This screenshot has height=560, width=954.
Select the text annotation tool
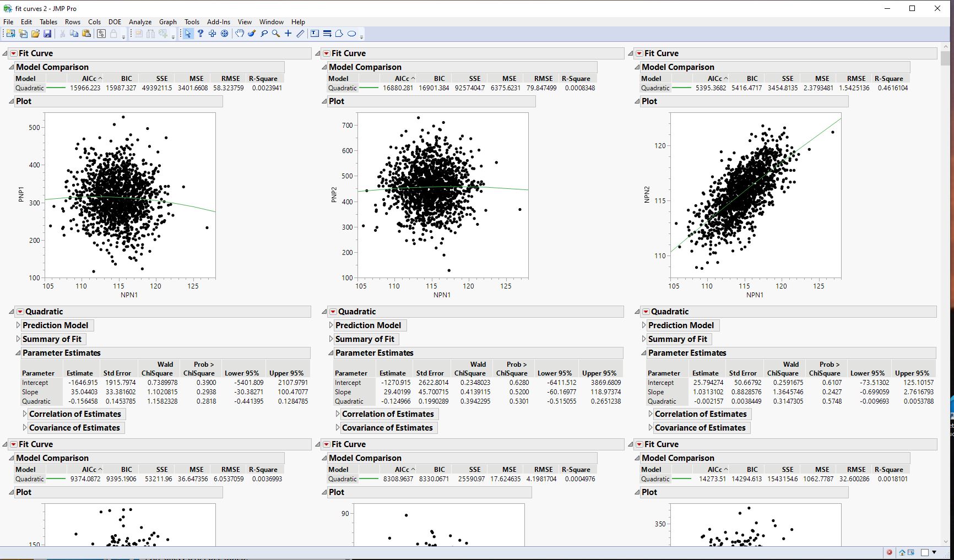coord(315,34)
